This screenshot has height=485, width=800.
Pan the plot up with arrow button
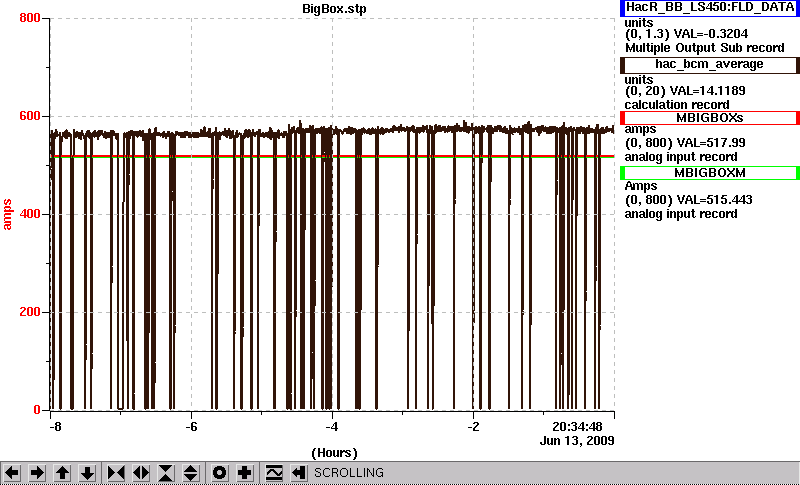click(62, 473)
